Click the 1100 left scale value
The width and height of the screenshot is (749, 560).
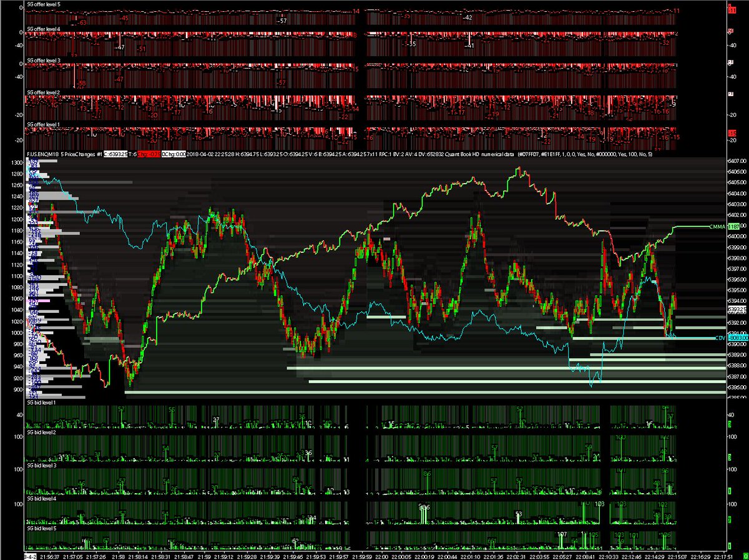click(18, 275)
